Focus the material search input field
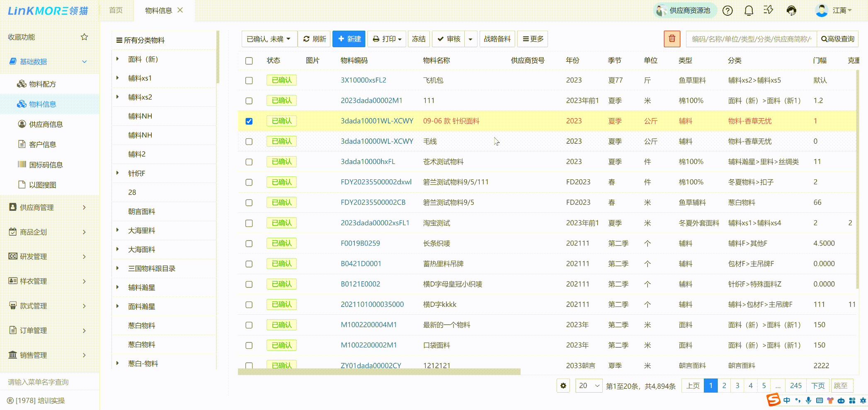This screenshot has height=410, width=868. click(751, 39)
